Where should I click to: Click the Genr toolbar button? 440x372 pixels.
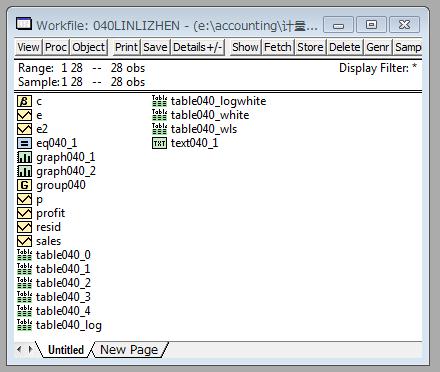tap(378, 47)
